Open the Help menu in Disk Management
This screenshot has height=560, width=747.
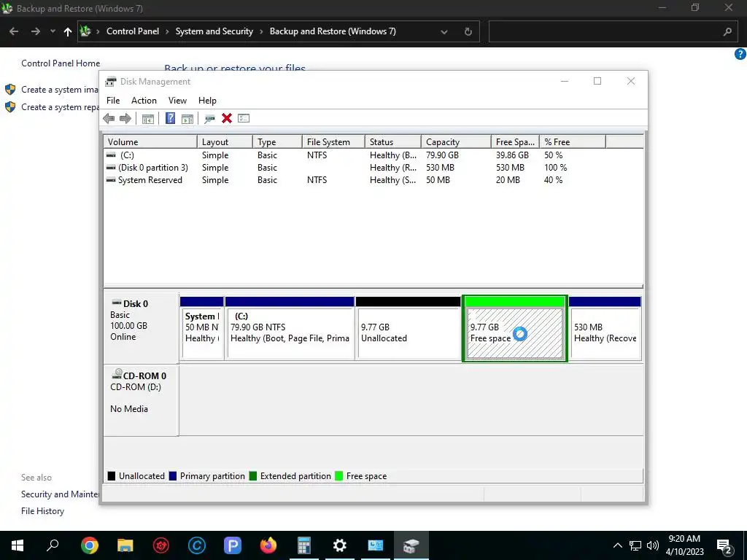tap(207, 101)
